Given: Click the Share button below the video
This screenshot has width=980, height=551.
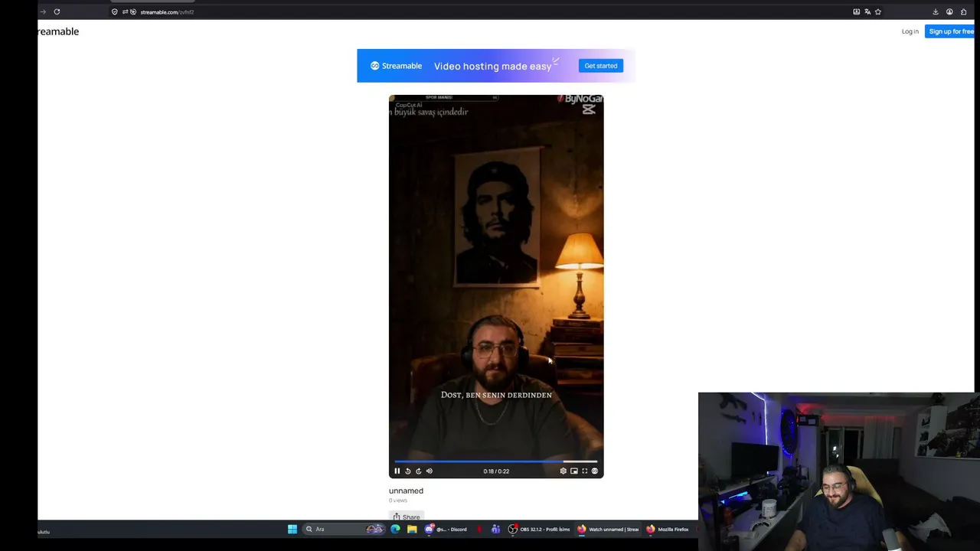Looking at the screenshot, I should click(x=406, y=517).
